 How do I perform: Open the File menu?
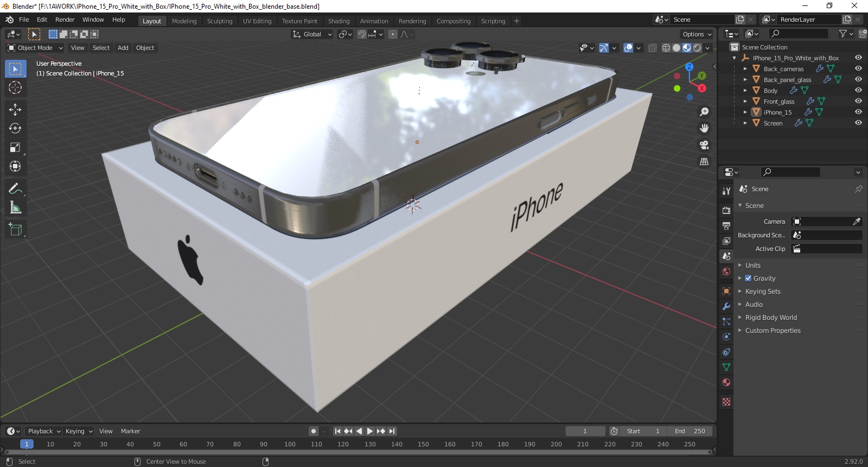tap(24, 20)
